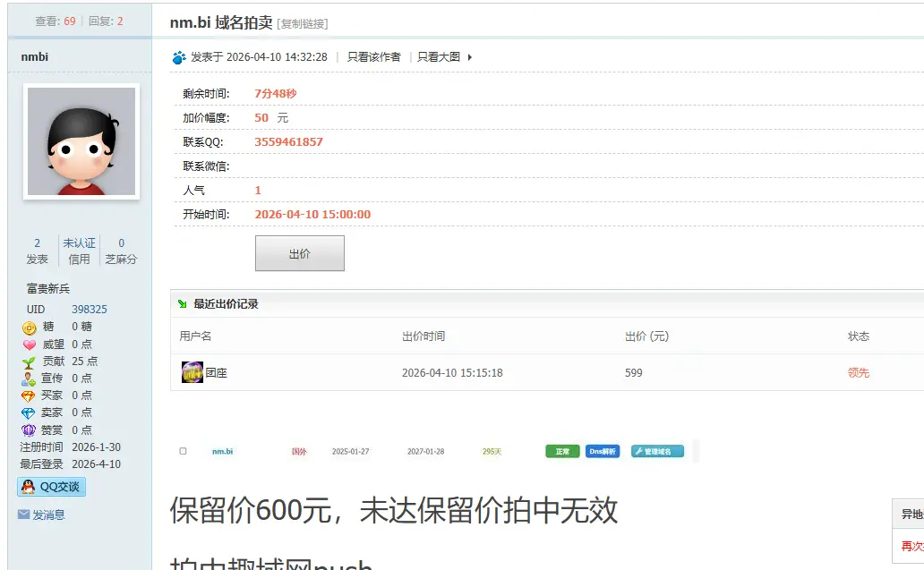Click the start time 2026-04-10 15:00:00

[312, 215]
